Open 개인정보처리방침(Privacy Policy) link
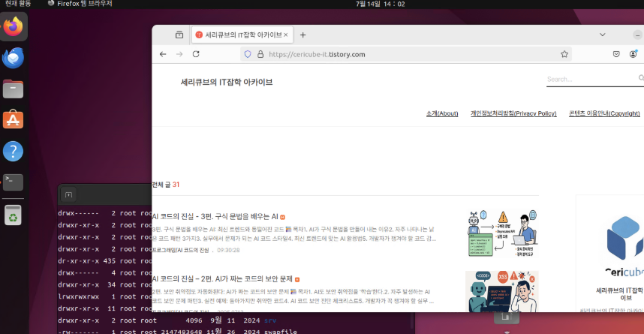The width and height of the screenshot is (644, 334). click(513, 113)
